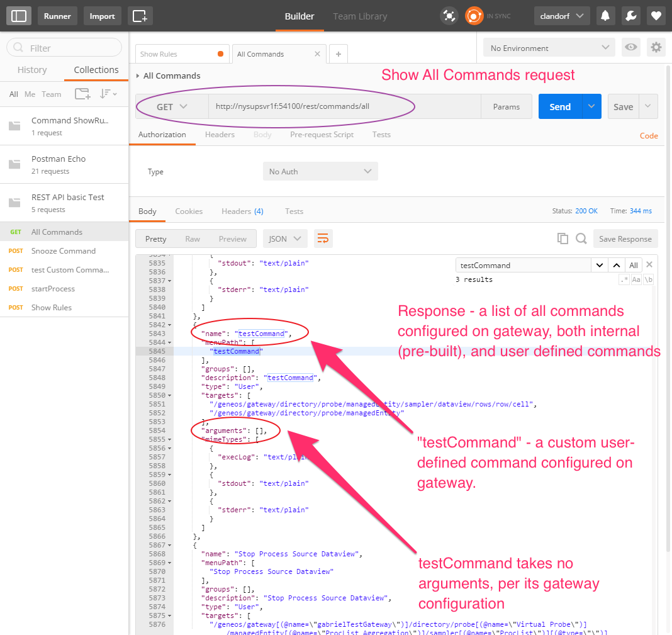Viewport: 672px width, 635px height.
Task: Switch to the History tab
Action: (32, 70)
